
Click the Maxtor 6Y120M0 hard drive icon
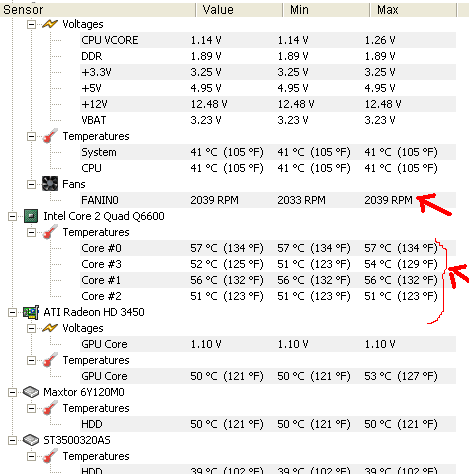[31, 392]
